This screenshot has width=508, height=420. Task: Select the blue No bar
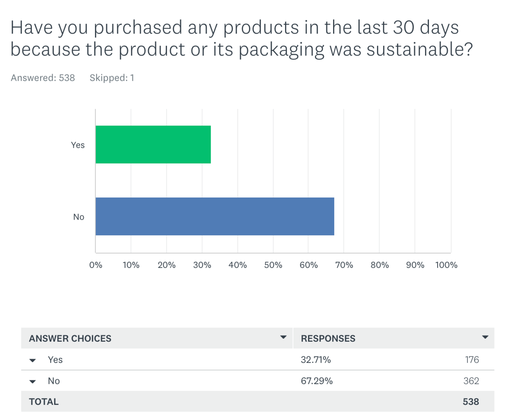215,216
